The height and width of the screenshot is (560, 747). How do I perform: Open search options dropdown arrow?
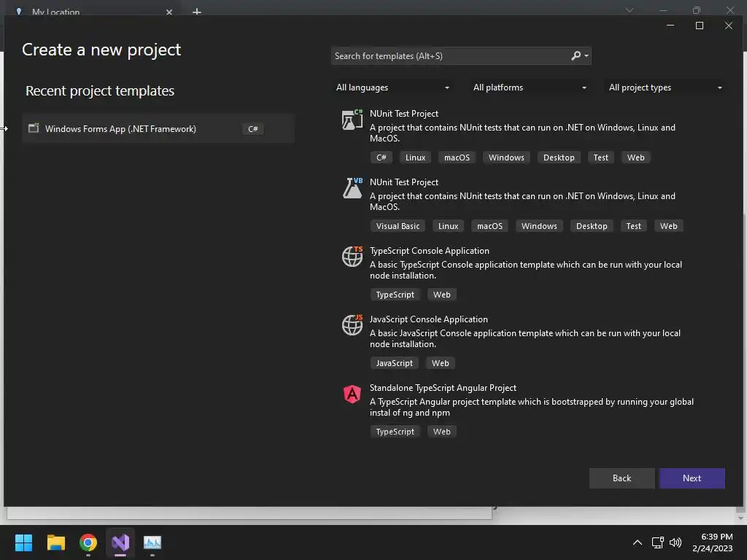coord(587,56)
